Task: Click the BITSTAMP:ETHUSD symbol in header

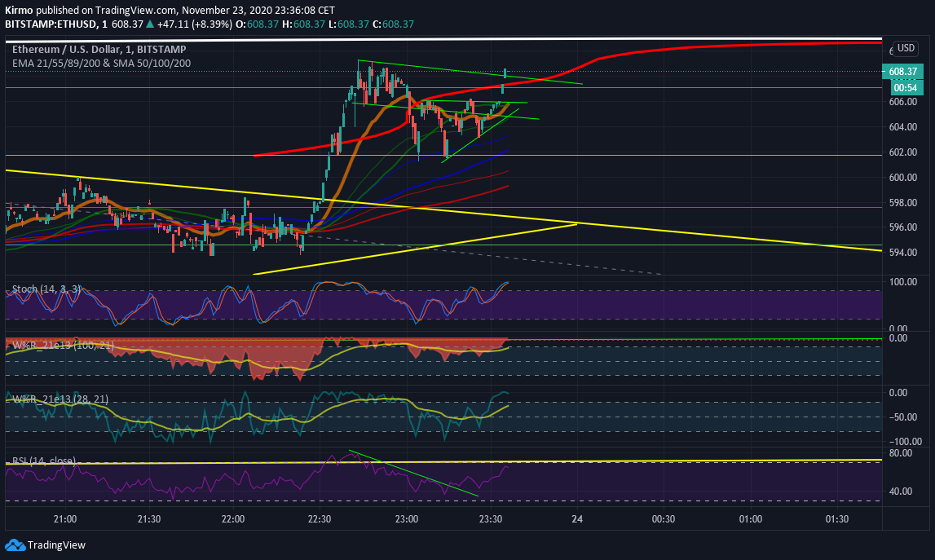Action: [51, 24]
